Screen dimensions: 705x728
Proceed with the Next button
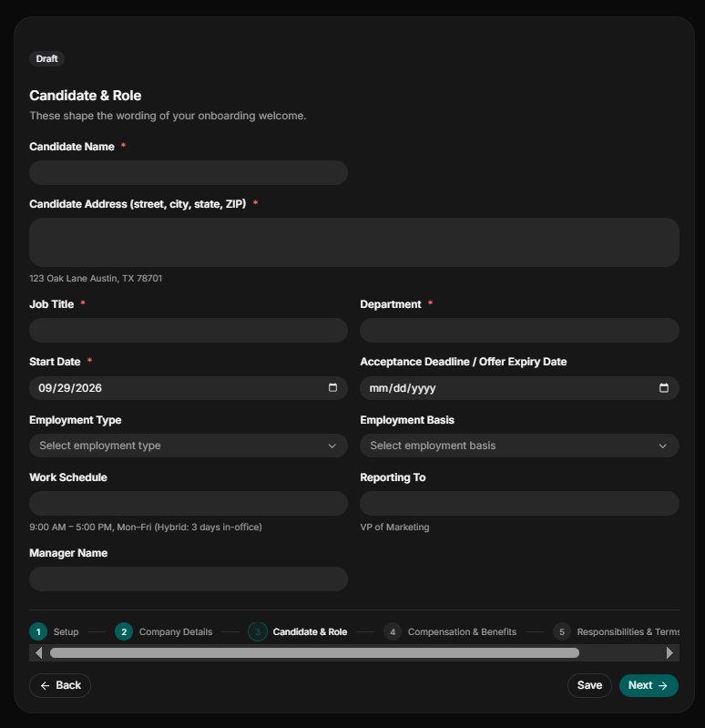649,685
